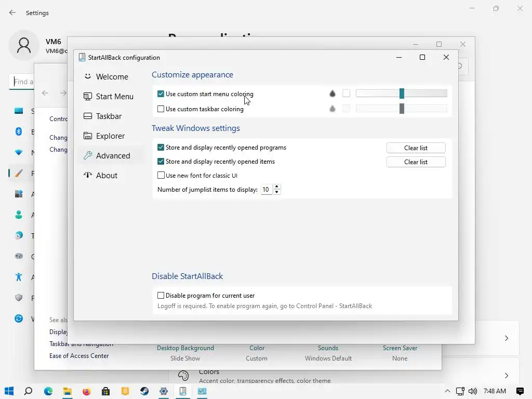Open the About section
The height and width of the screenshot is (399, 532).
tap(100, 175)
